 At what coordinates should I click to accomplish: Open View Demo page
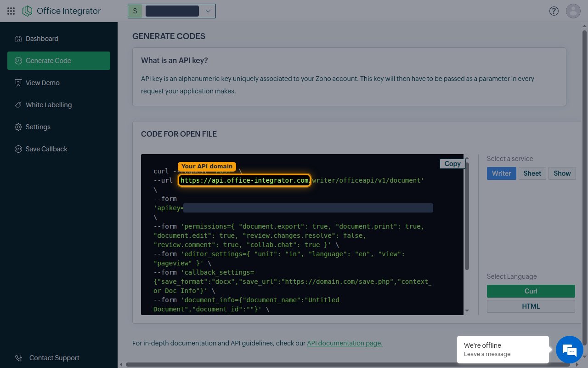point(59,83)
